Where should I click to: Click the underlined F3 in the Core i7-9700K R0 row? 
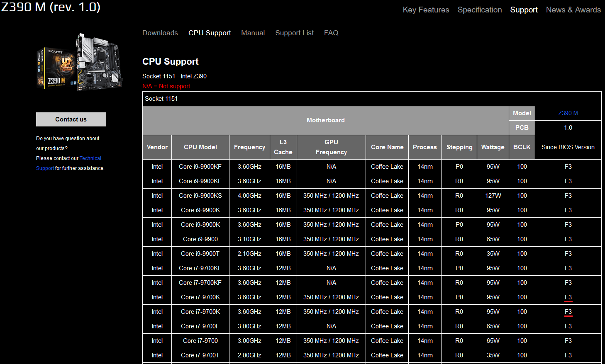pyautogui.click(x=568, y=312)
